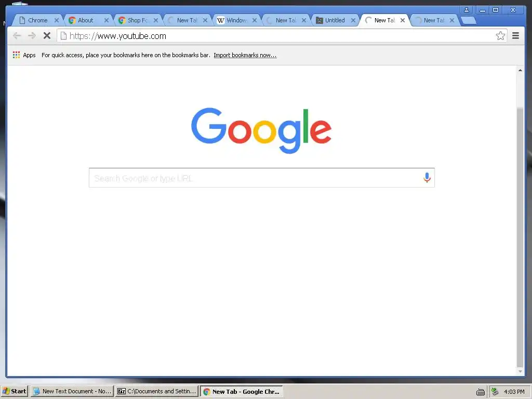Click Import bookmarks now link
532x399 pixels.
pyautogui.click(x=245, y=55)
